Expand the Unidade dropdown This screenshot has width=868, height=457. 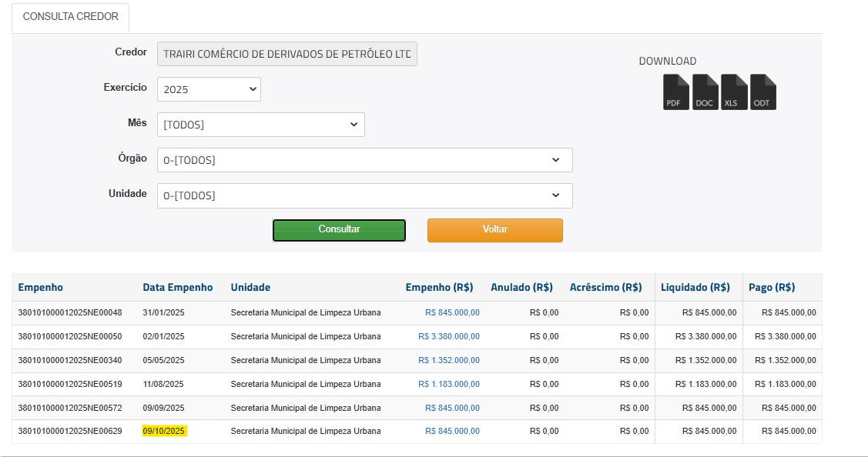click(x=364, y=195)
